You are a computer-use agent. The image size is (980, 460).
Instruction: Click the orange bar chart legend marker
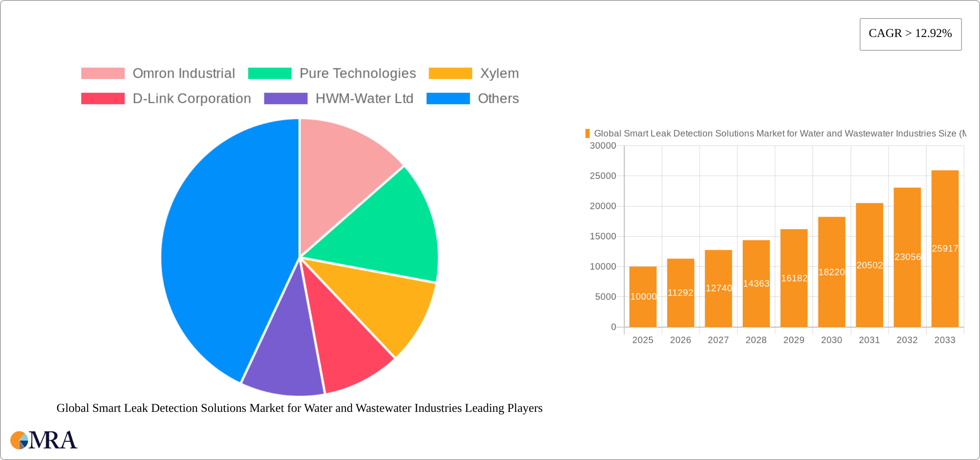point(587,134)
